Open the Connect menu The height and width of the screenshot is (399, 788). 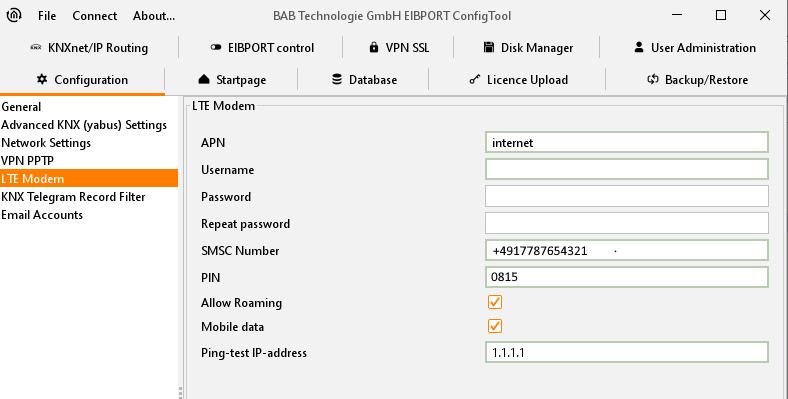click(x=94, y=16)
